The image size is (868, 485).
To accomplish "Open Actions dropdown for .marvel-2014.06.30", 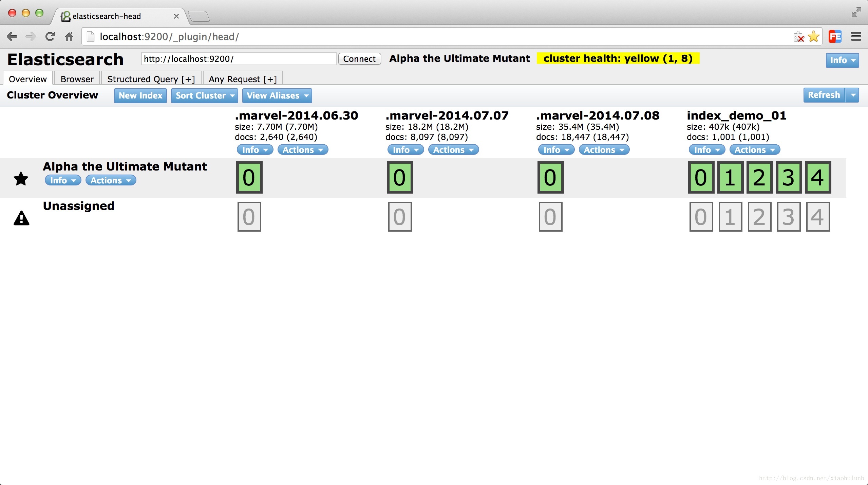I will 303,149.
